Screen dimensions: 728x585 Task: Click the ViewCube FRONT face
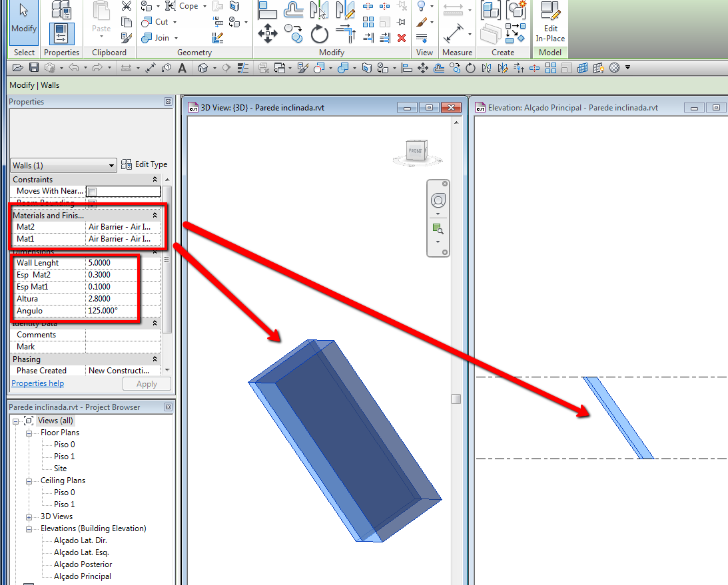pyautogui.click(x=415, y=151)
